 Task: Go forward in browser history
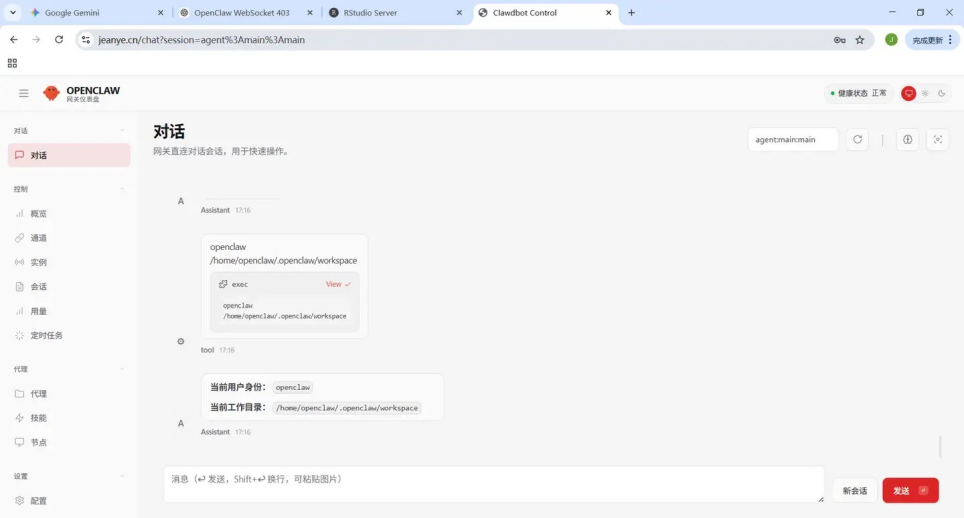36,39
